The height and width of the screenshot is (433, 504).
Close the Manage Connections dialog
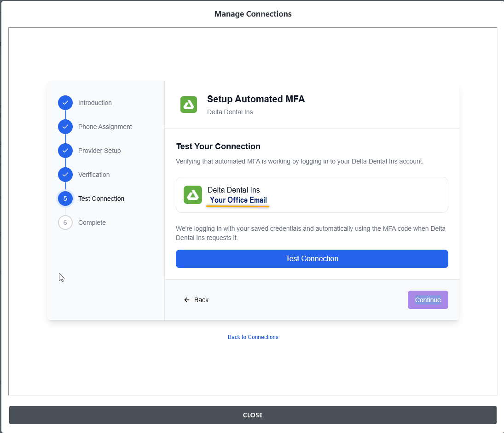coord(253,415)
